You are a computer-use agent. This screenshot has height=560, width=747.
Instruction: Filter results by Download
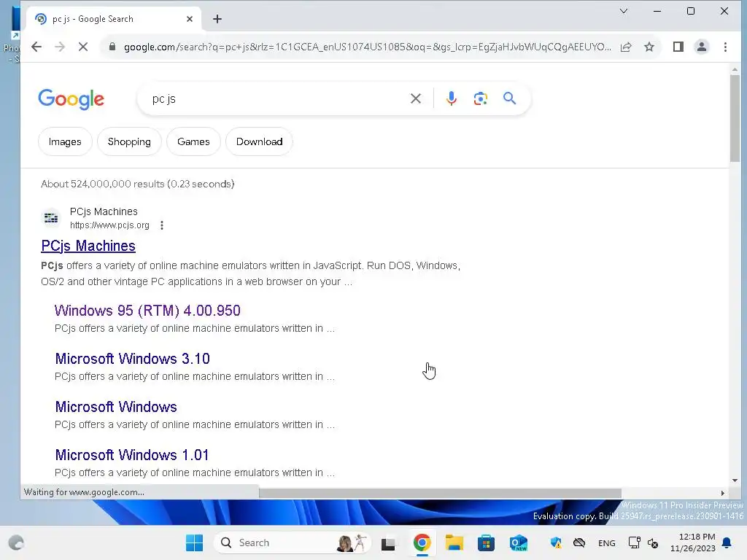(x=259, y=141)
